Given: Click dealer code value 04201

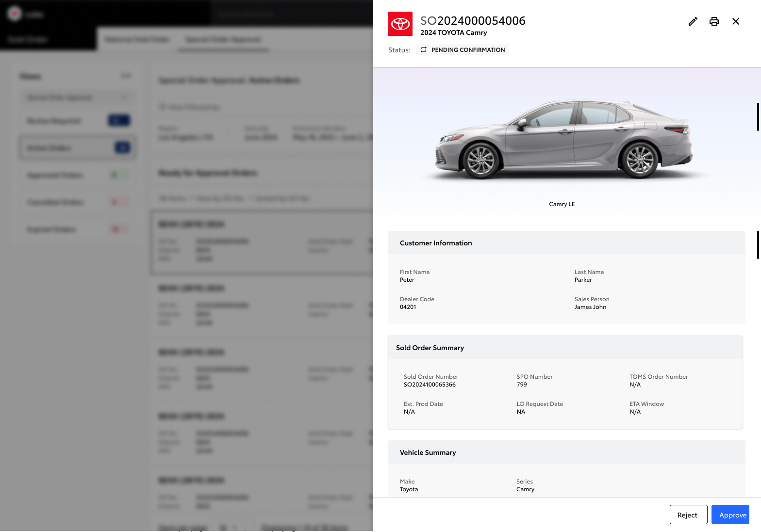Looking at the screenshot, I should tap(408, 307).
